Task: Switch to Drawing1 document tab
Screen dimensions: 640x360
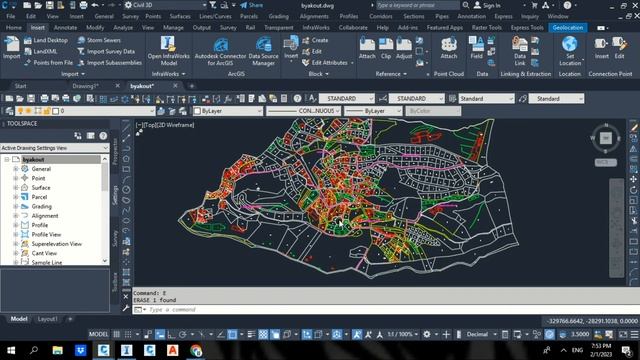Action: pyautogui.click(x=85, y=86)
